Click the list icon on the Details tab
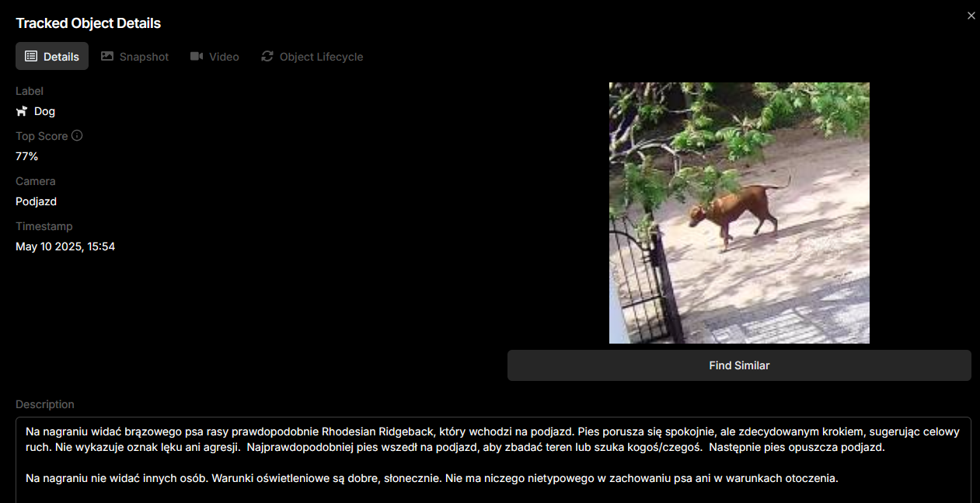This screenshot has height=503, width=980. tap(31, 56)
